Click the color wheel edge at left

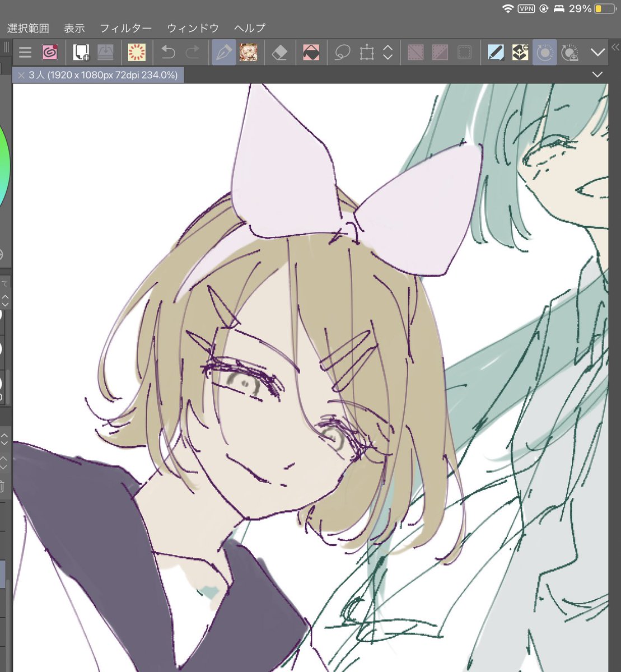[4, 168]
